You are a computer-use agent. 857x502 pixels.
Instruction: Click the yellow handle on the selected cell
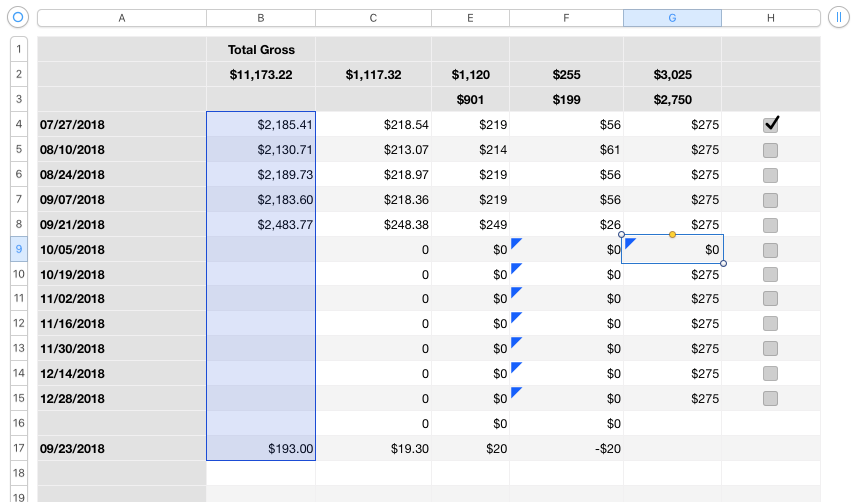672,235
